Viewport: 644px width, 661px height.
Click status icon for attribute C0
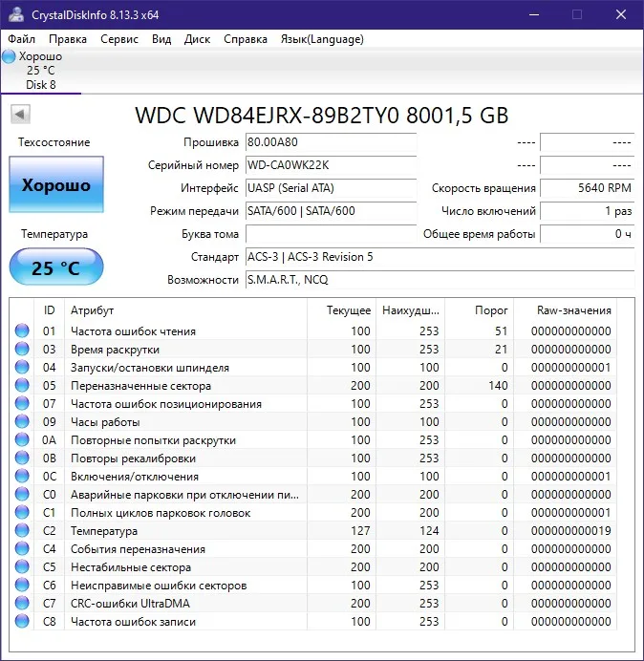(x=22, y=494)
